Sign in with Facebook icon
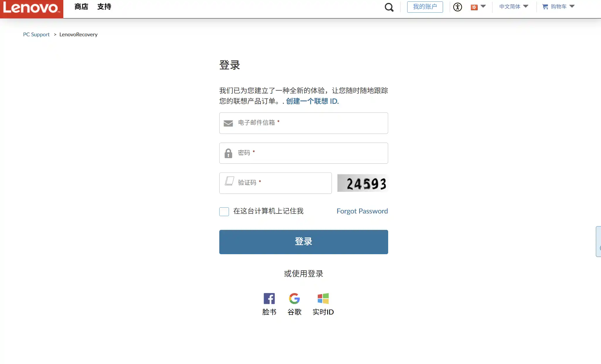This screenshot has height=364, width=601. (x=269, y=298)
